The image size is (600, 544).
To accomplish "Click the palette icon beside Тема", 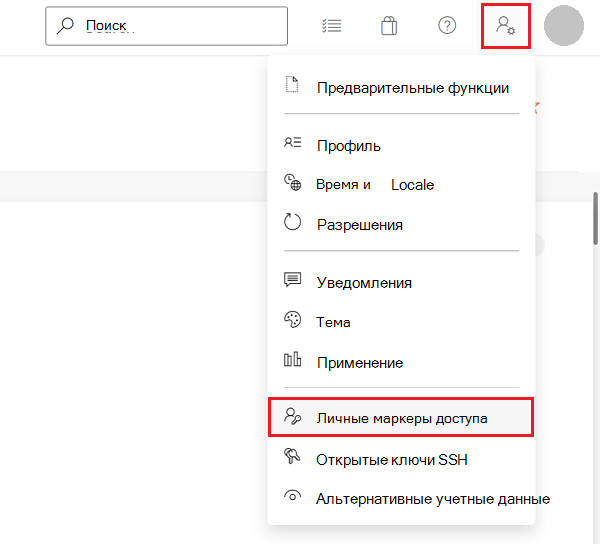I will [x=292, y=319].
